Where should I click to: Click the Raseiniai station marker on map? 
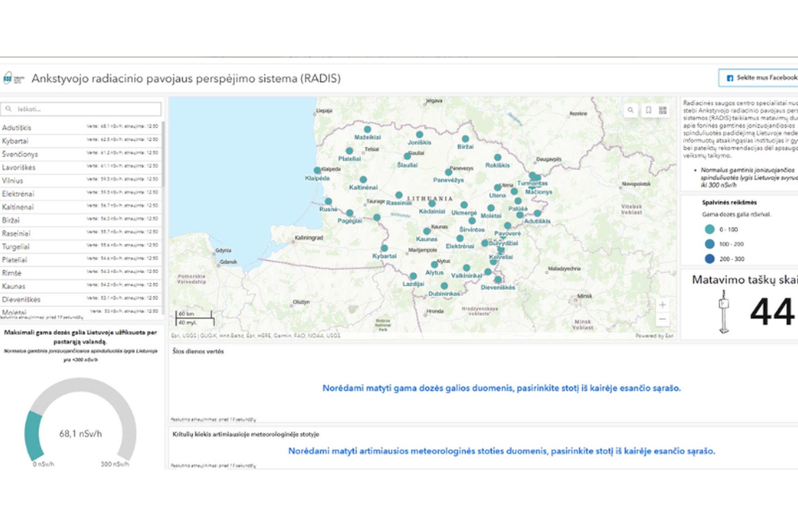click(x=399, y=195)
